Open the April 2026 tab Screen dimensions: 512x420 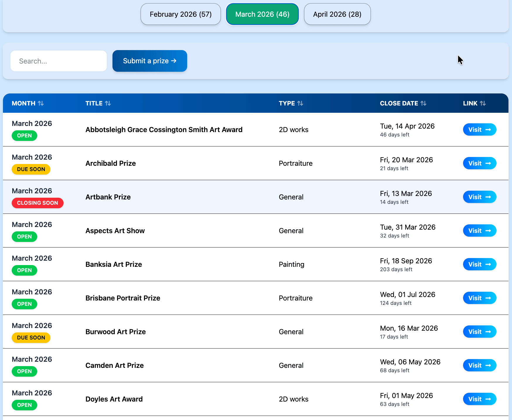click(337, 14)
